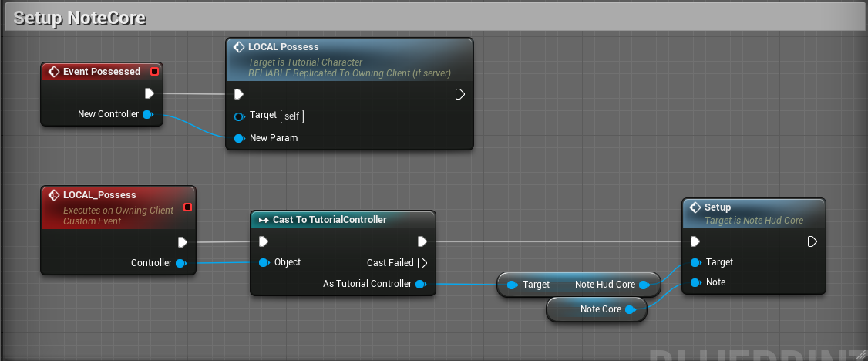Select the LOCAL Possess node title
Image resolution: width=868 pixels, height=361 pixels.
coord(284,47)
